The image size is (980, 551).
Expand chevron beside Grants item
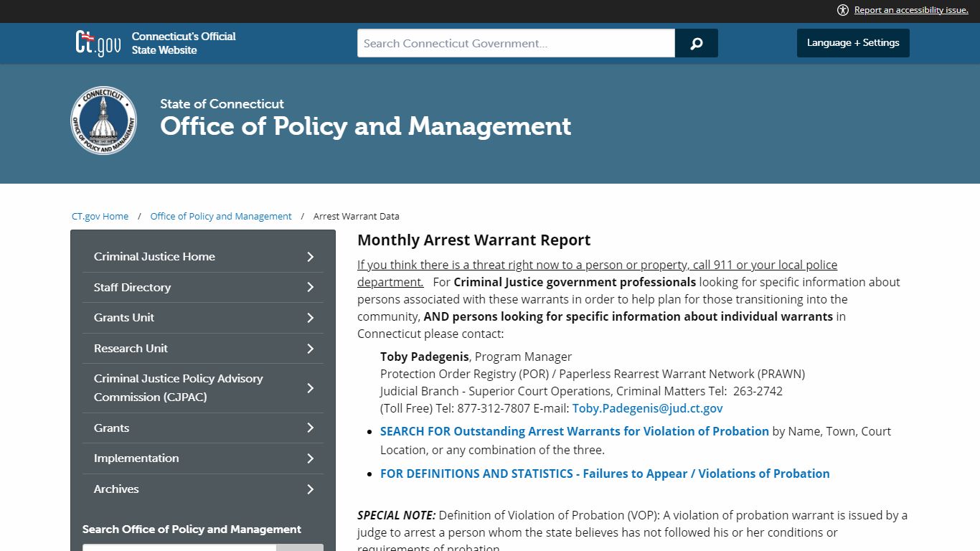click(311, 428)
